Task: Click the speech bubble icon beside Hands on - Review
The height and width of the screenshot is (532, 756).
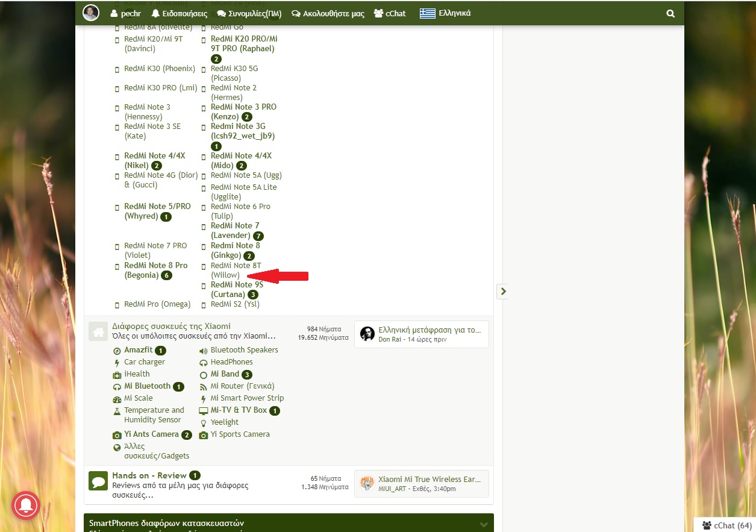Action: coord(98,480)
